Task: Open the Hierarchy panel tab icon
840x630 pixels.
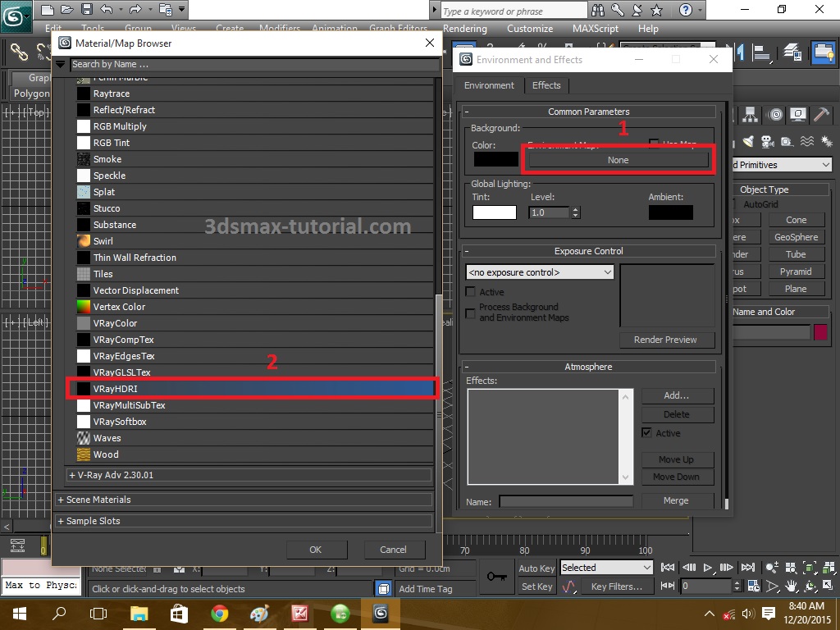Action: (750, 114)
